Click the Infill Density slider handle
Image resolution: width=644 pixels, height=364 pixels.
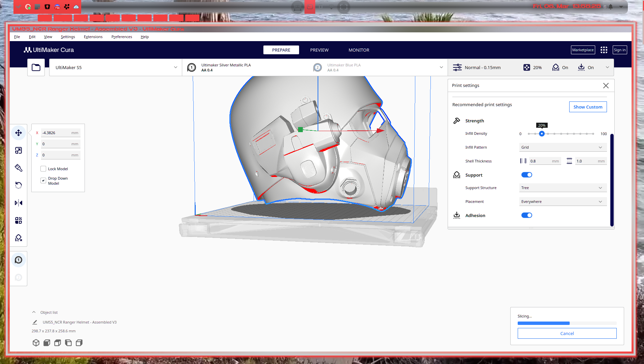542,134
